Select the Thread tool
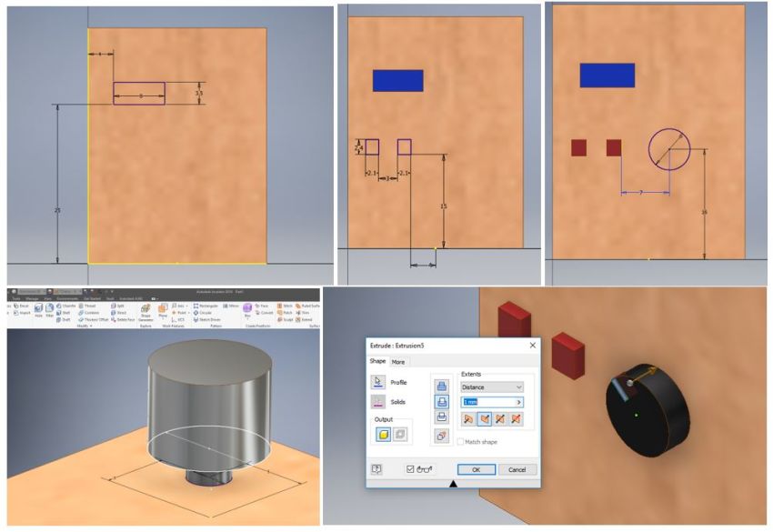Screen dimensions: 773x532 [x=86, y=306]
